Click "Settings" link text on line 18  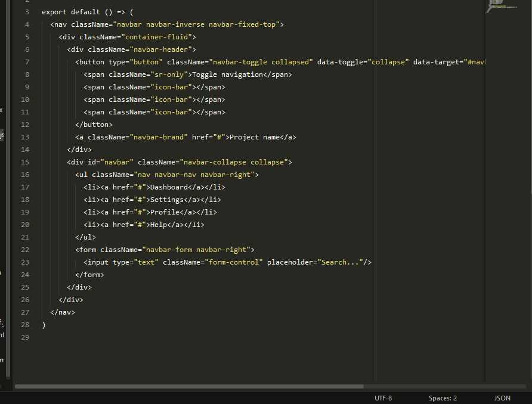point(167,200)
